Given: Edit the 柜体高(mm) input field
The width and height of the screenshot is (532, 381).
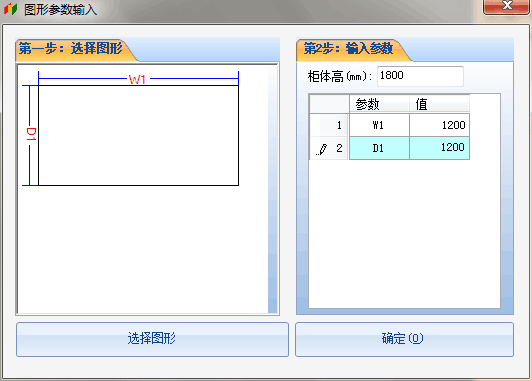Looking at the screenshot, I should (x=420, y=76).
